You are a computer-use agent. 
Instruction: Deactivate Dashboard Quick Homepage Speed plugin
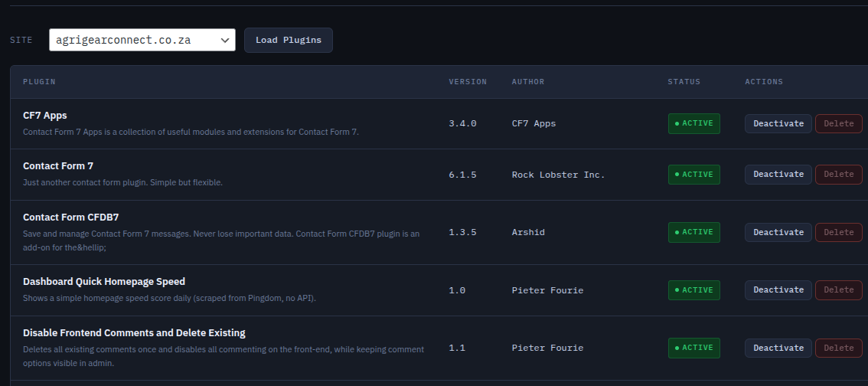click(778, 290)
